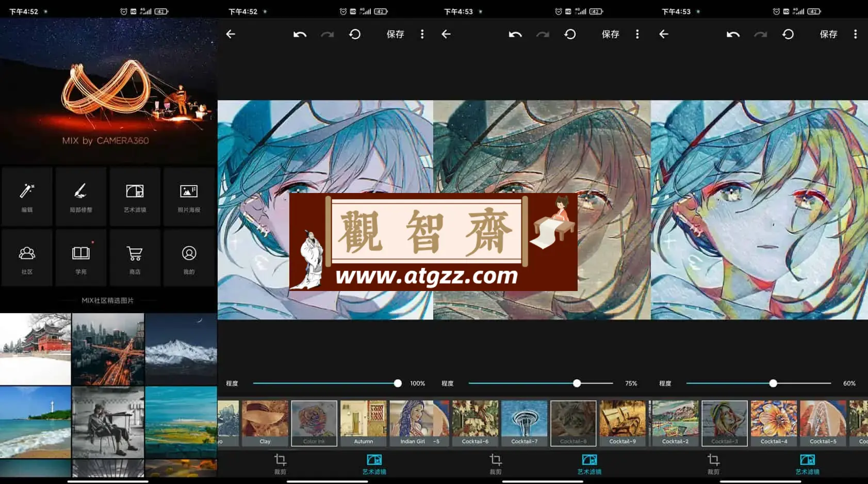Apply the Cocktail-5 filter

pos(823,423)
